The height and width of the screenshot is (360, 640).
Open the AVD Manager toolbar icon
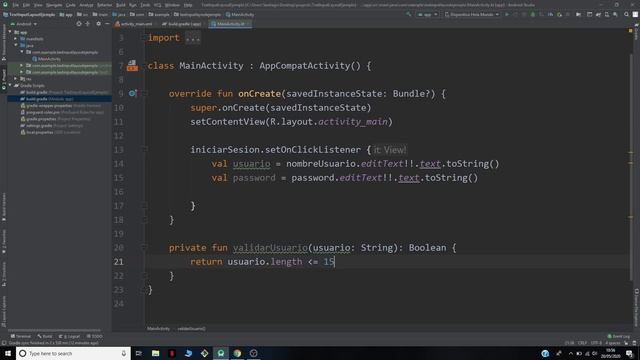pos(607,14)
